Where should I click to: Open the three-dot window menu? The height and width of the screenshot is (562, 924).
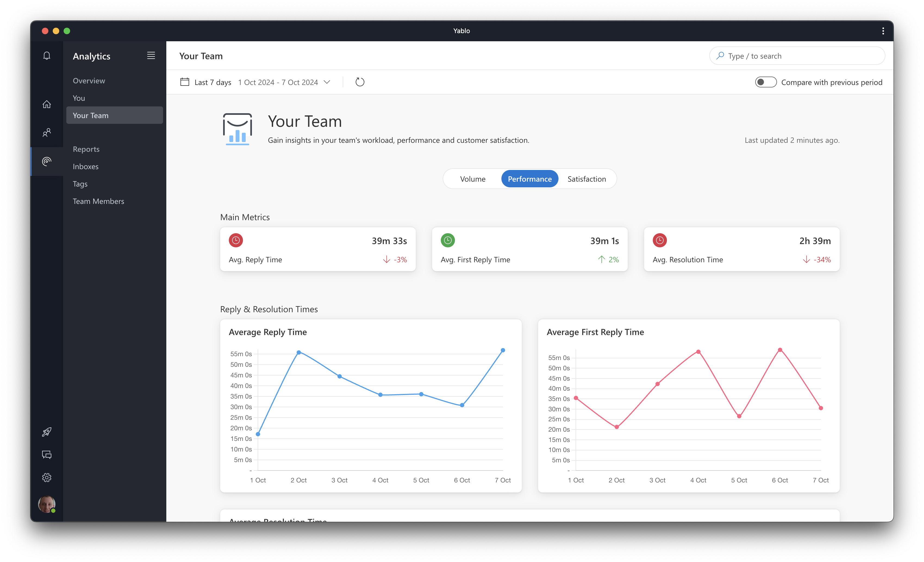coord(883,31)
